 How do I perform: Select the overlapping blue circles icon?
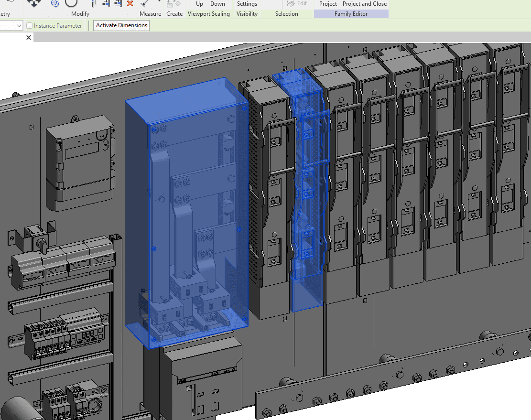54,3
